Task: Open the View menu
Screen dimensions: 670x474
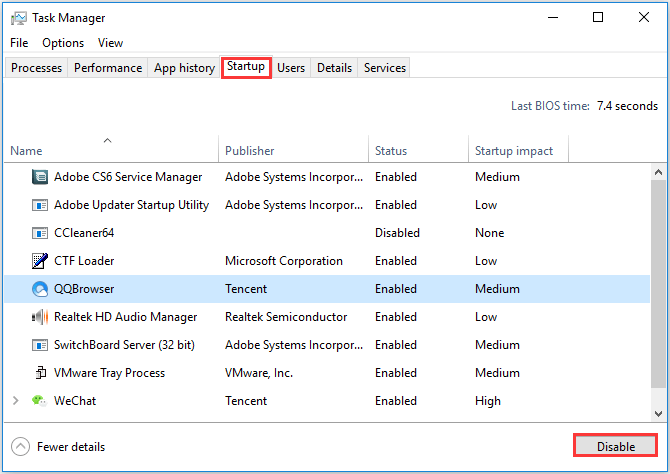Action: pos(110,43)
